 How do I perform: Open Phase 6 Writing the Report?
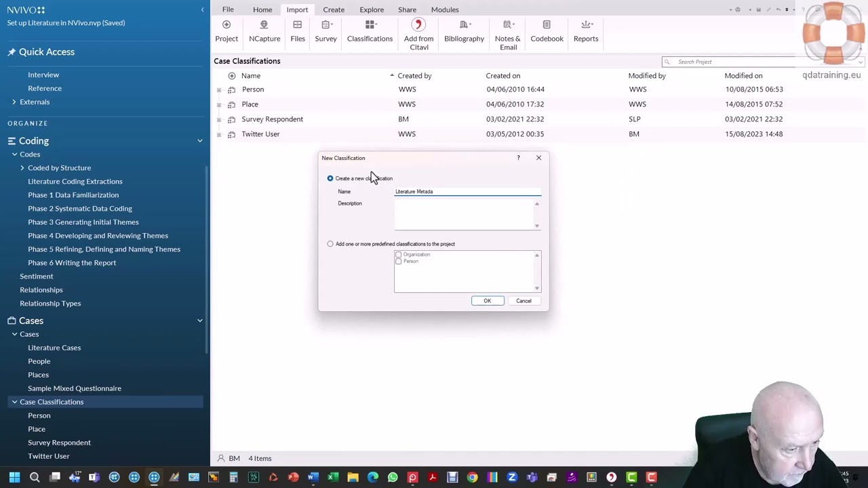[72, 263]
